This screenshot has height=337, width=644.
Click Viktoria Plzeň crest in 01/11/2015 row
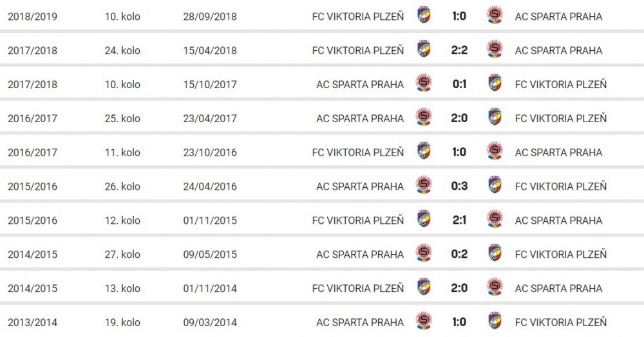pyautogui.click(x=424, y=220)
